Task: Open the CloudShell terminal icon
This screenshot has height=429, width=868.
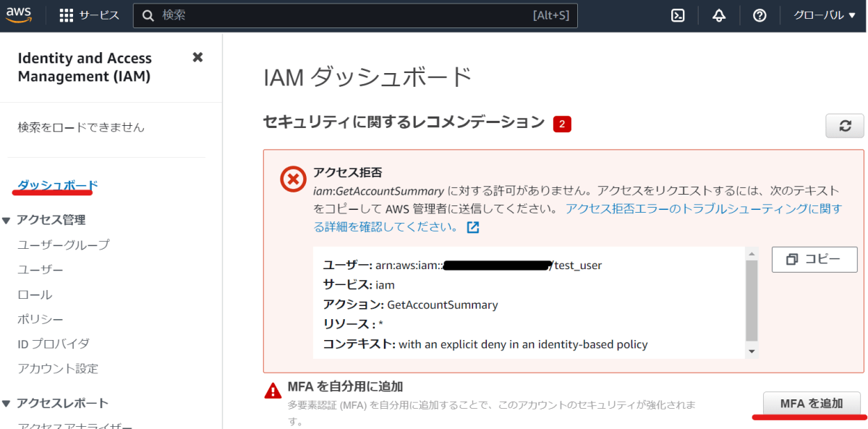Action: point(678,16)
